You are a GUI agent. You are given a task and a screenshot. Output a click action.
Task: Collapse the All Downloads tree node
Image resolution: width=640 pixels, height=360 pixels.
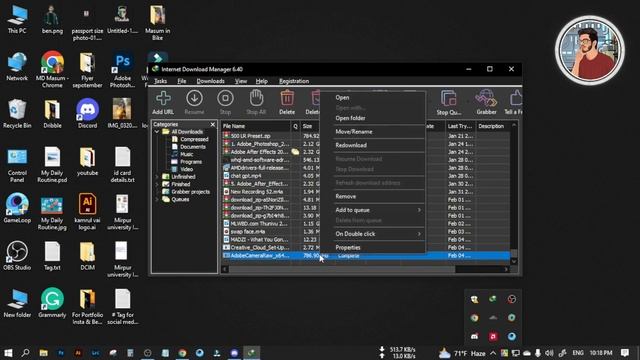pyautogui.click(x=157, y=132)
